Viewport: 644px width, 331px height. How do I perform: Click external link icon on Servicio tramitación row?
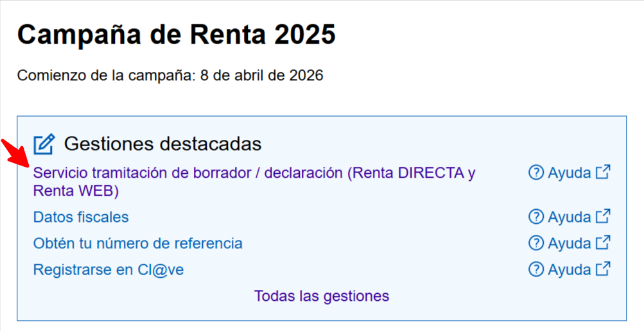coord(603,173)
